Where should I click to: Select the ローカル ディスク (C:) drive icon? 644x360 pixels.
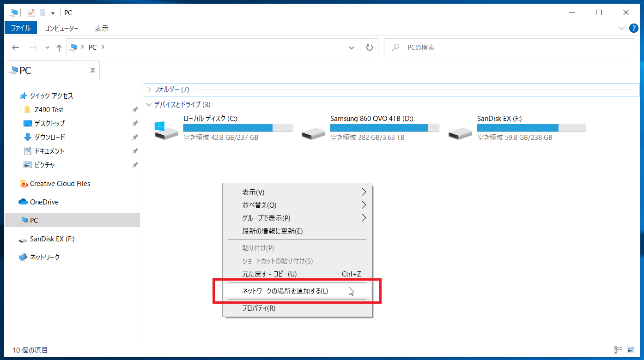[x=166, y=130]
